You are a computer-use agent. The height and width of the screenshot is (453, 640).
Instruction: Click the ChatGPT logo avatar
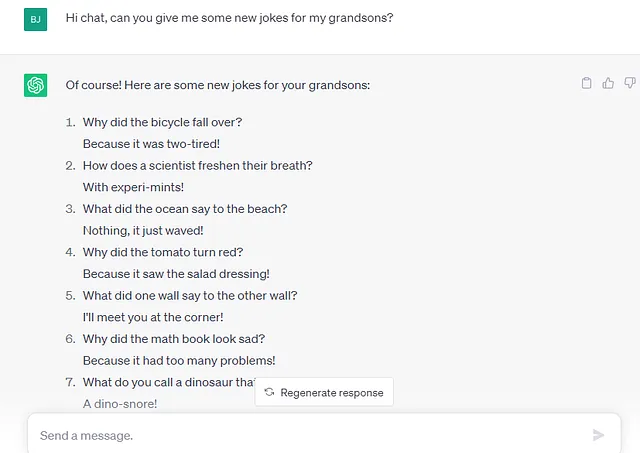coord(36,85)
